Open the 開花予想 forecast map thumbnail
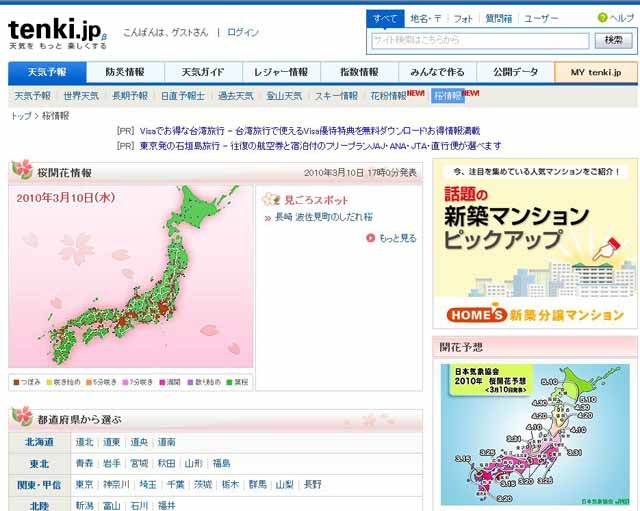Screen dimensions: 640x511 534,433
